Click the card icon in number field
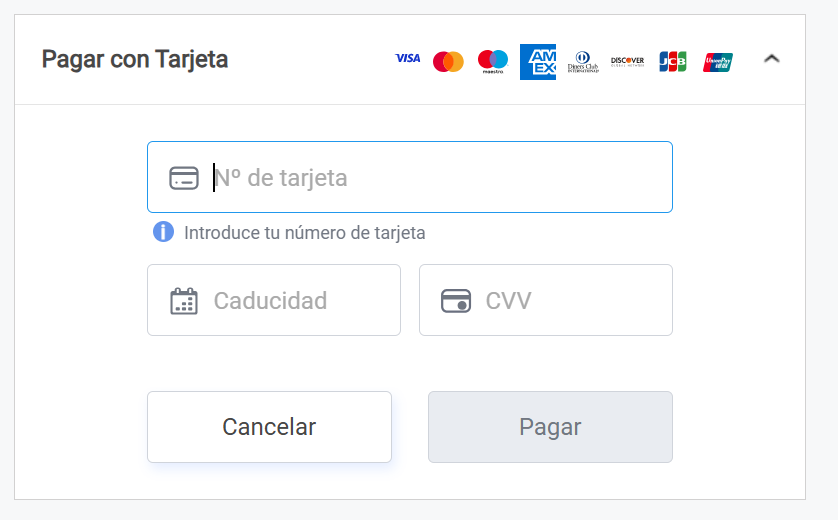Viewport: 838px width, 520px height. click(x=183, y=178)
